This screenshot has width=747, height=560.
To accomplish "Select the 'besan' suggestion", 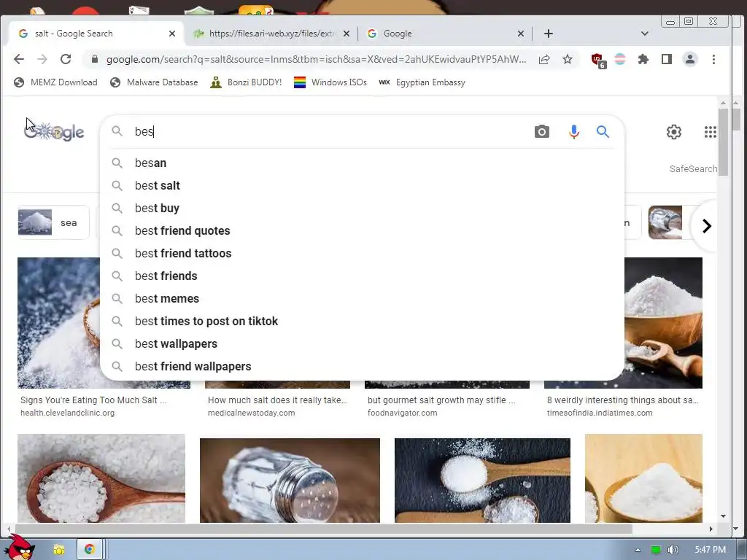I will pos(362,163).
